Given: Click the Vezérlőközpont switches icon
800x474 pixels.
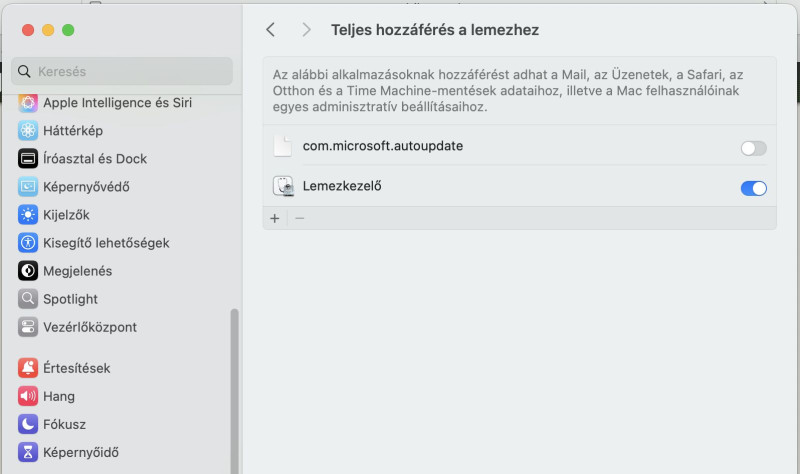Looking at the screenshot, I should tap(28, 327).
